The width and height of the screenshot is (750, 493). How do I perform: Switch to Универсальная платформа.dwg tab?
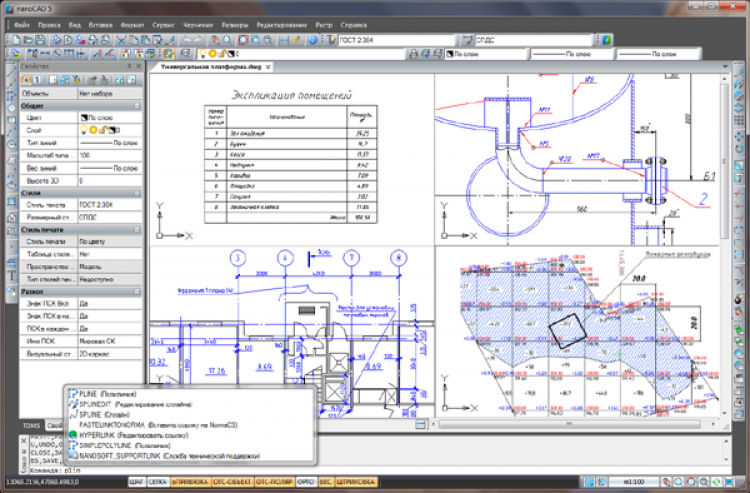click(210, 67)
